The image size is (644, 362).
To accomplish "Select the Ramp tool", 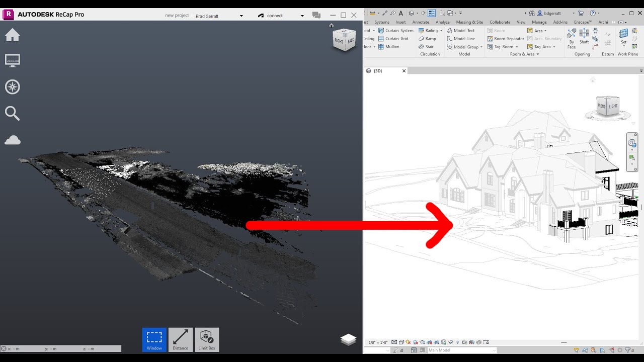I will (427, 39).
